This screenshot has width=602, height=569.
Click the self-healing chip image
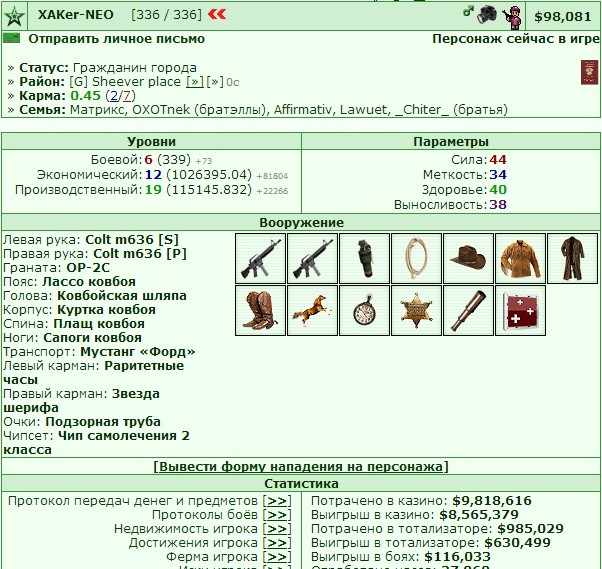click(520, 310)
